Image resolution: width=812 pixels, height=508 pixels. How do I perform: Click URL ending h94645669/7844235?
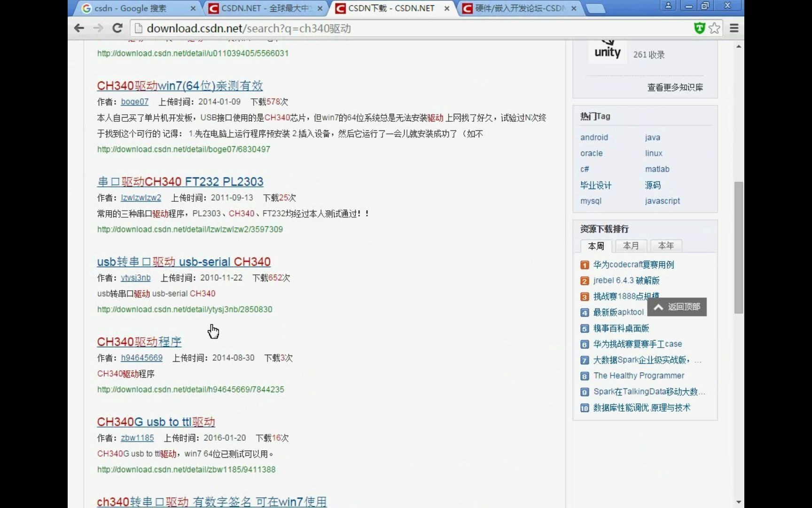(190, 389)
